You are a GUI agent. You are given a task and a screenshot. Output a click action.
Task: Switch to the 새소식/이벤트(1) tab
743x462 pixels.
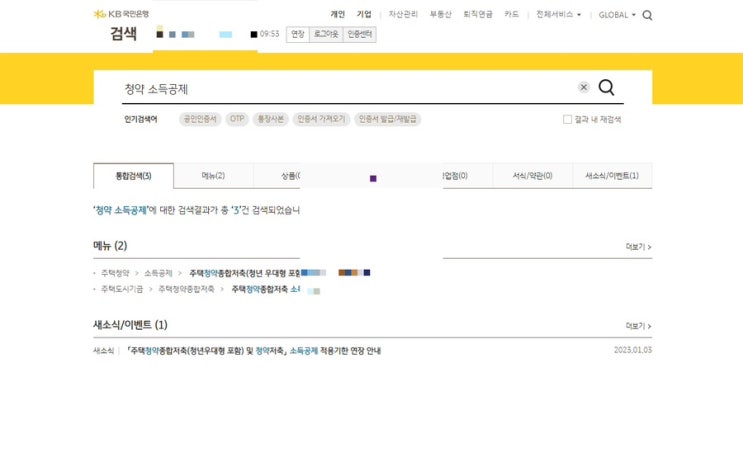coord(612,176)
